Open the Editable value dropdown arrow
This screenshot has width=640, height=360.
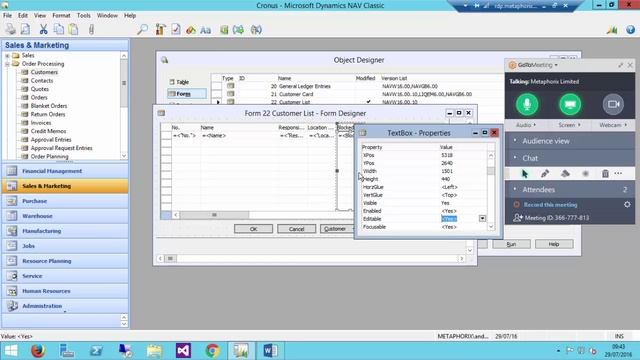[482, 219]
